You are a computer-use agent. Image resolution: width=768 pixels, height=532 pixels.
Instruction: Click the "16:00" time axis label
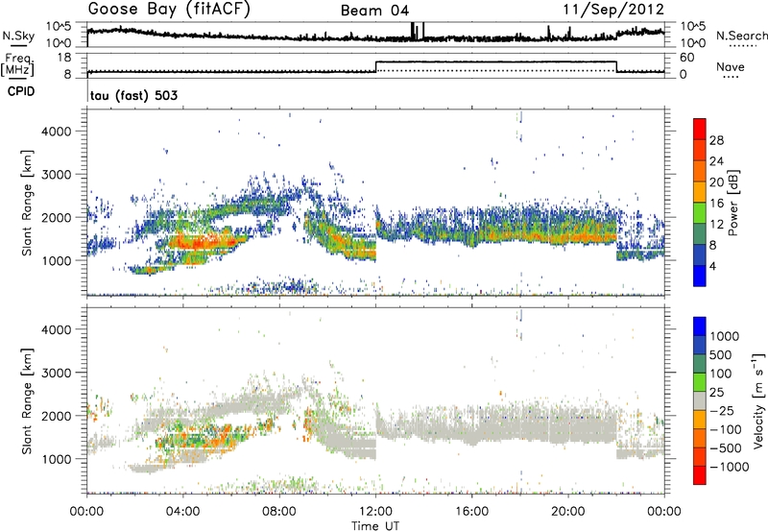coord(471,512)
